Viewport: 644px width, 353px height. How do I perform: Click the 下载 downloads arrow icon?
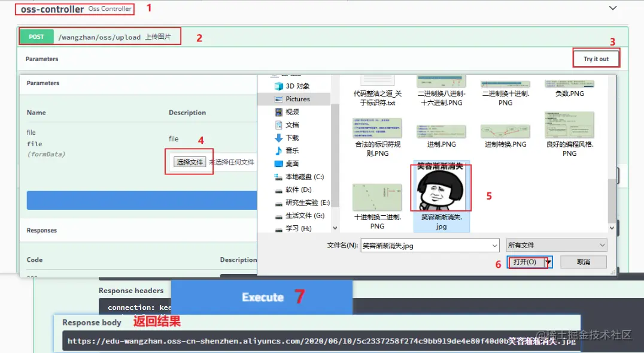click(279, 138)
